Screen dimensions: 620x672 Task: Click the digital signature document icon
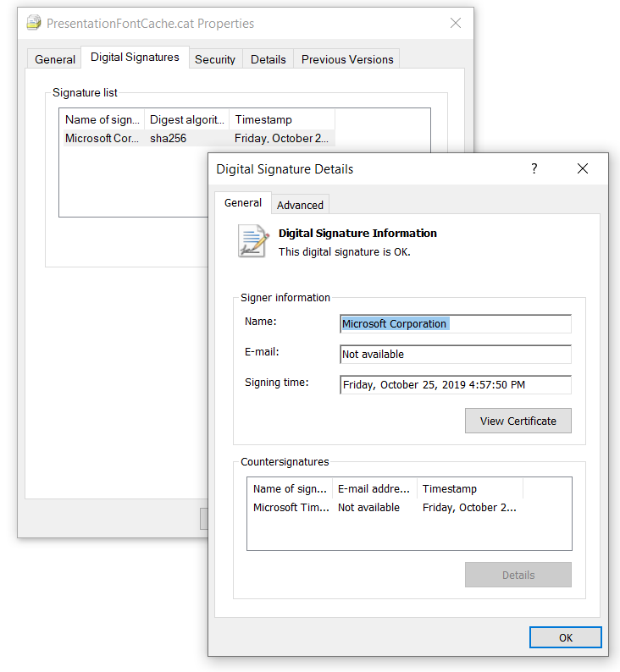pos(253,241)
